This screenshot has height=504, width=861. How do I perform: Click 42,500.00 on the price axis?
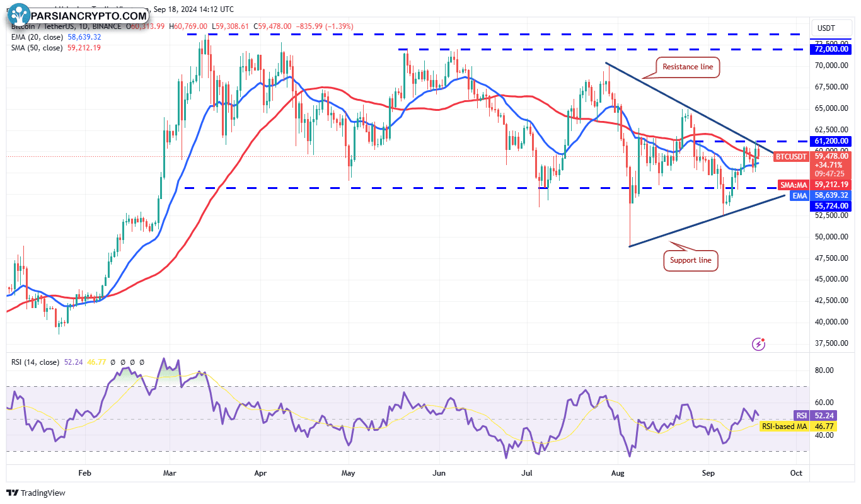(831, 301)
